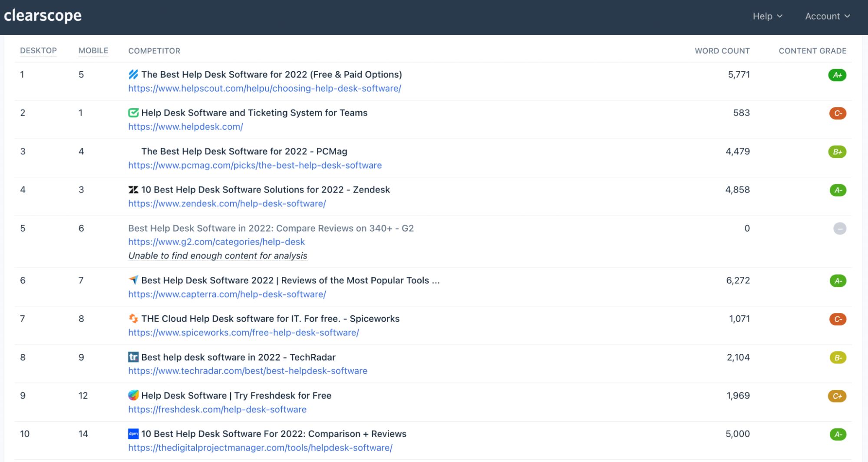This screenshot has height=462, width=868.
Task: Click the word count value 0 for G2
Action: pyautogui.click(x=747, y=228)
